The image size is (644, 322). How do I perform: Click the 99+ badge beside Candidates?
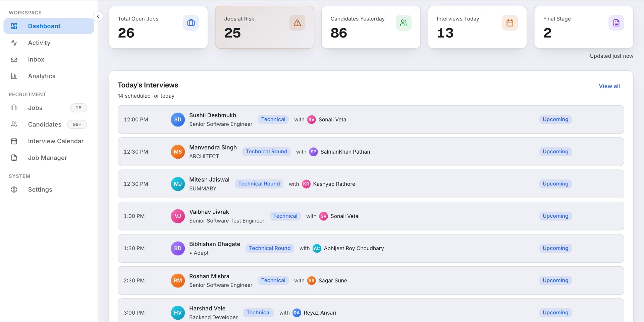pyautogui.click(x=77, y=124)
